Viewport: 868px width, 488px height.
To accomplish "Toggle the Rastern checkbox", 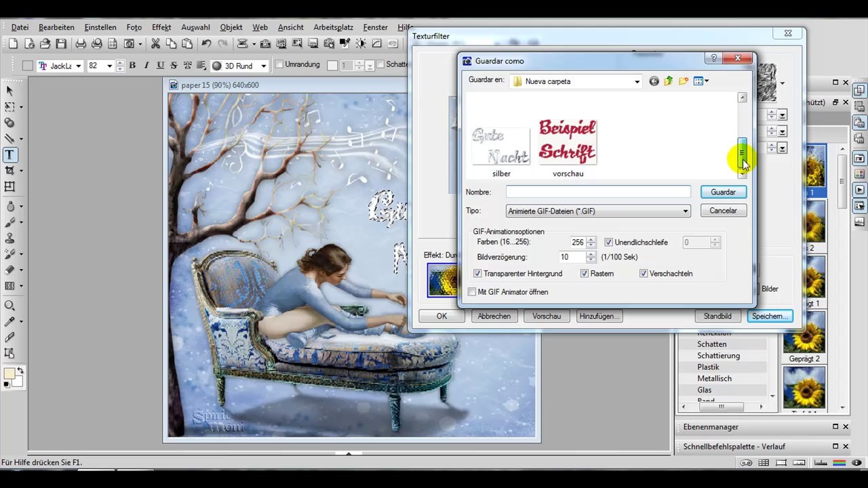I will [584, 274].
